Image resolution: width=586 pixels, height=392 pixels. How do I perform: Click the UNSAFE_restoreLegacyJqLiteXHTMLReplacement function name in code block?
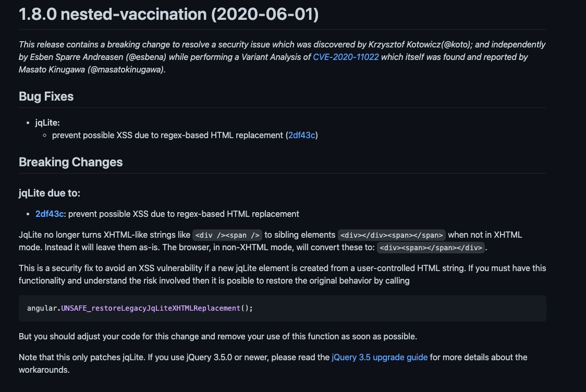pyautogui.click(x=151, y=308)
